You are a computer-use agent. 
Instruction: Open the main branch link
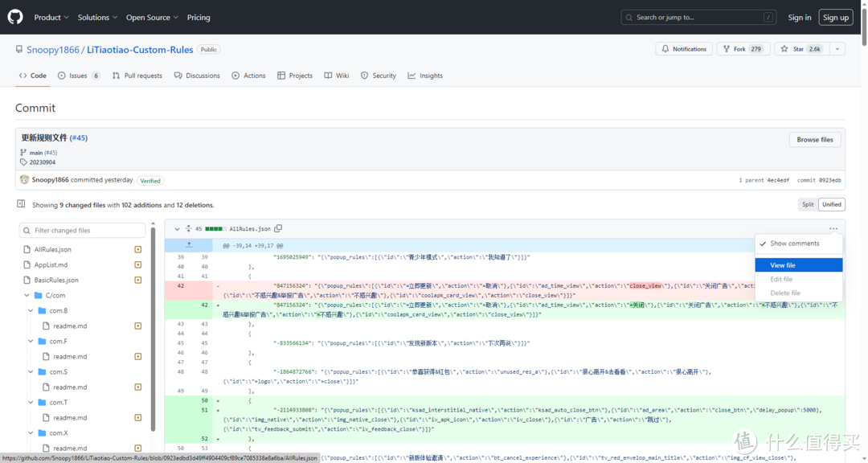(x=36, y=152)
